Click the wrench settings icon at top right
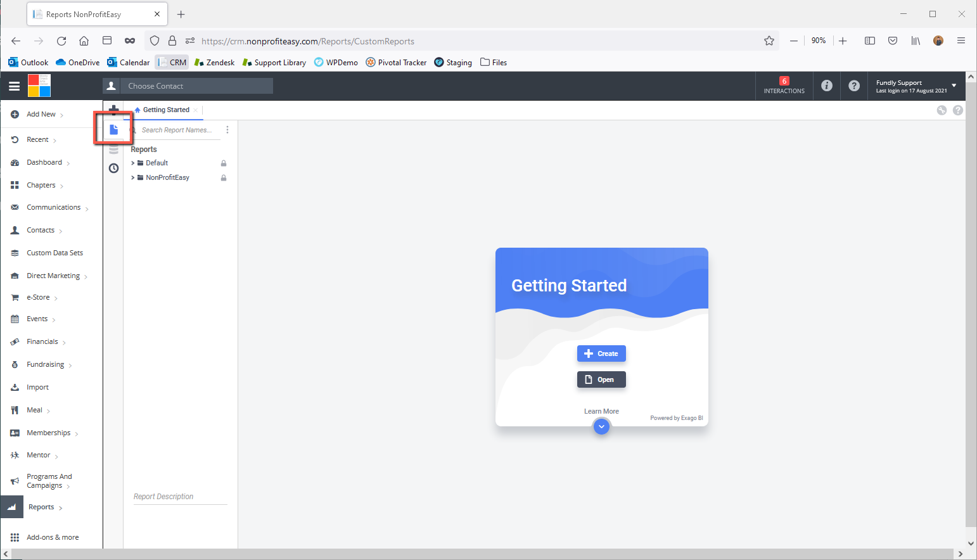 pos(942,110)
